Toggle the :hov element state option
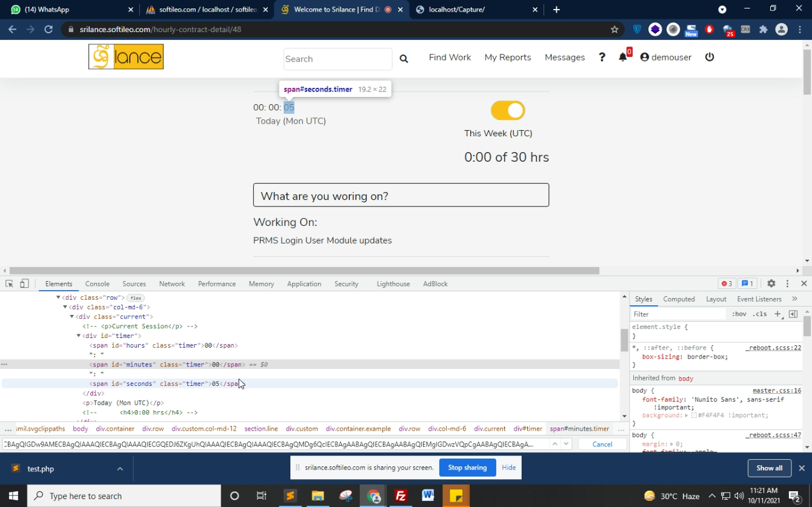Image resolution: width=812 pixels, height=507 pixels. point(739,314)
